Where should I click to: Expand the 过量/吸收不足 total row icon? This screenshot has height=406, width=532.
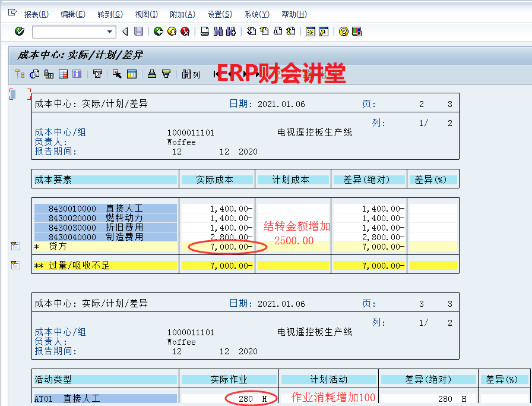15,265
